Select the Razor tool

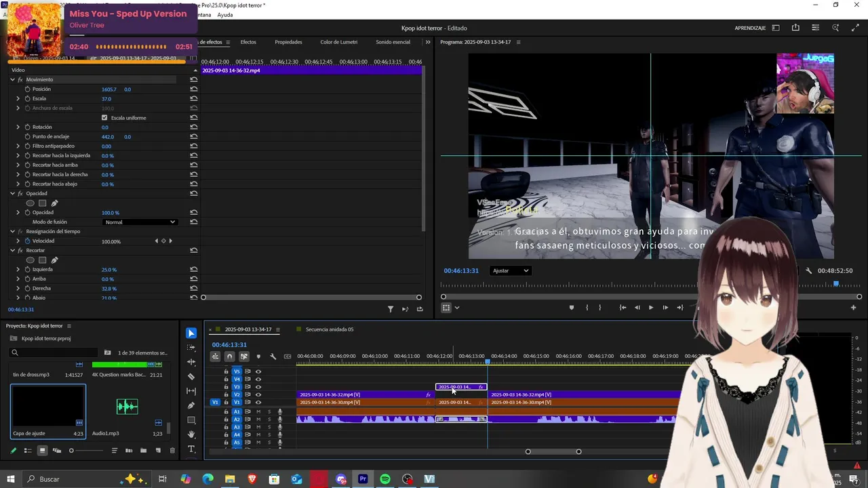[x=191, y=376]
